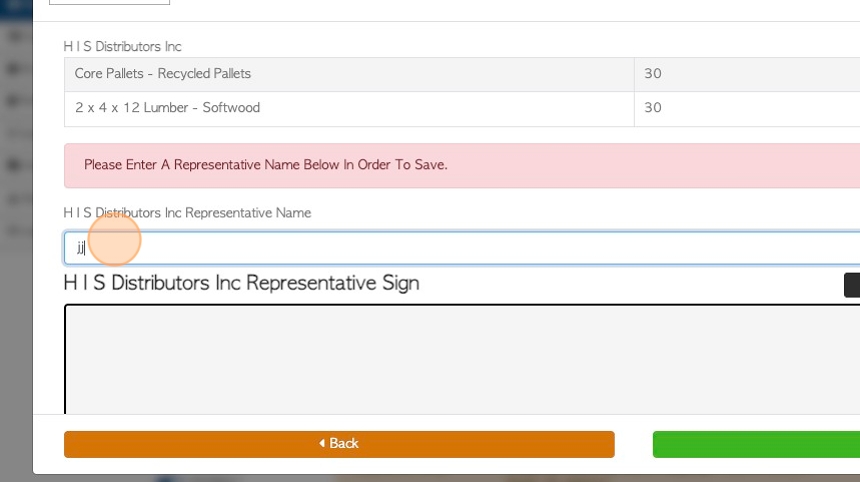Select the Core Pallets - Recycled Pallets row
Screen dimensions: 860x482
tap(462, 74)
